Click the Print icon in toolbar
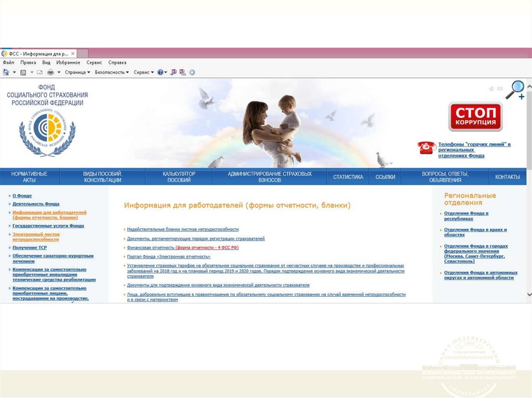532x398 pixels. point(50,73)
